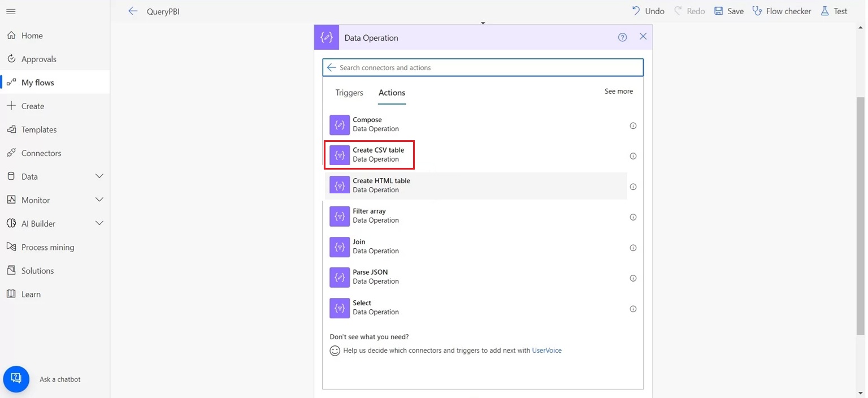Click the Parse JSON action icon

point(340,277)
